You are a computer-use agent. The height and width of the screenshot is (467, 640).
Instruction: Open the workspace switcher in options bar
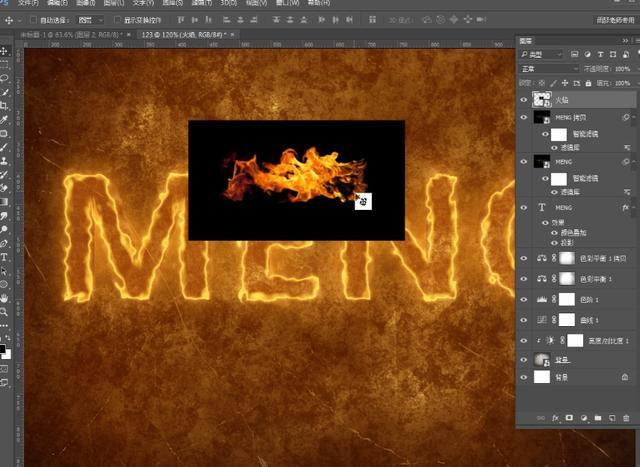click(x=616, y=20)
